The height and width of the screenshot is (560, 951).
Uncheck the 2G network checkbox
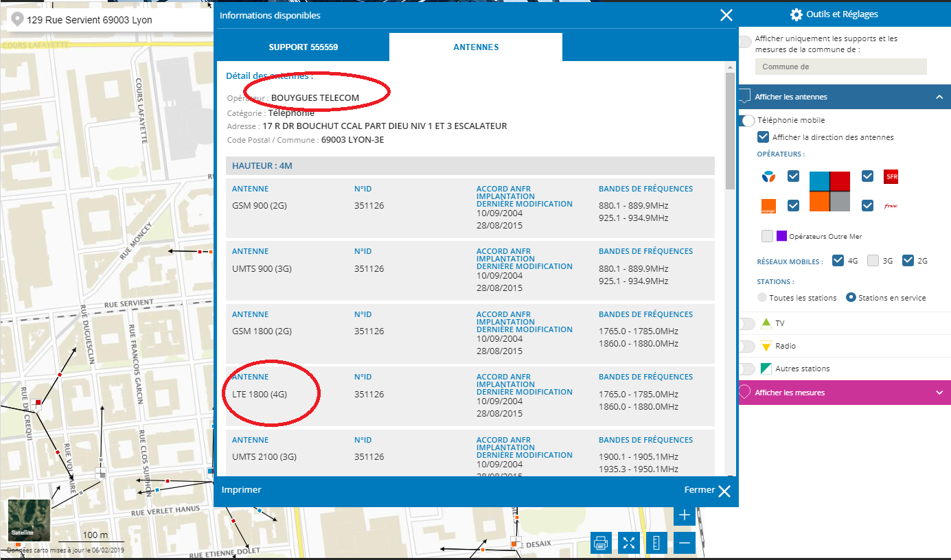[x=908, y=260]
